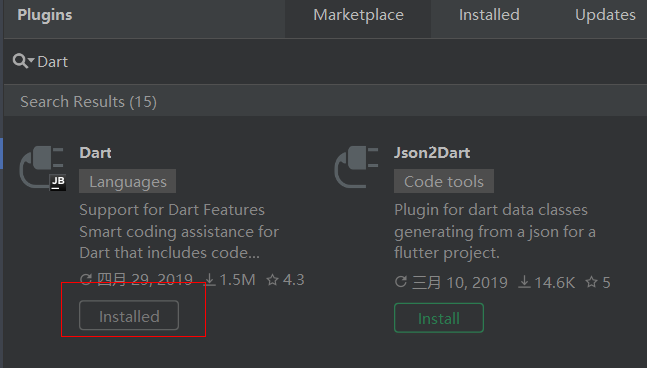The height and width of the screenshot is (368, 647).
Task: Switch to the Installed tab
Action: click(489, 15)
